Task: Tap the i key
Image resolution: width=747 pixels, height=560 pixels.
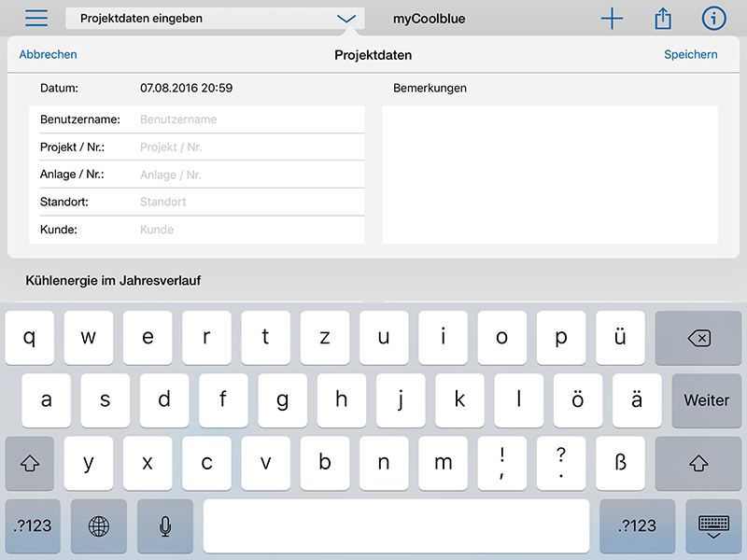Action: pyautogui.click(x=443, y=338)
